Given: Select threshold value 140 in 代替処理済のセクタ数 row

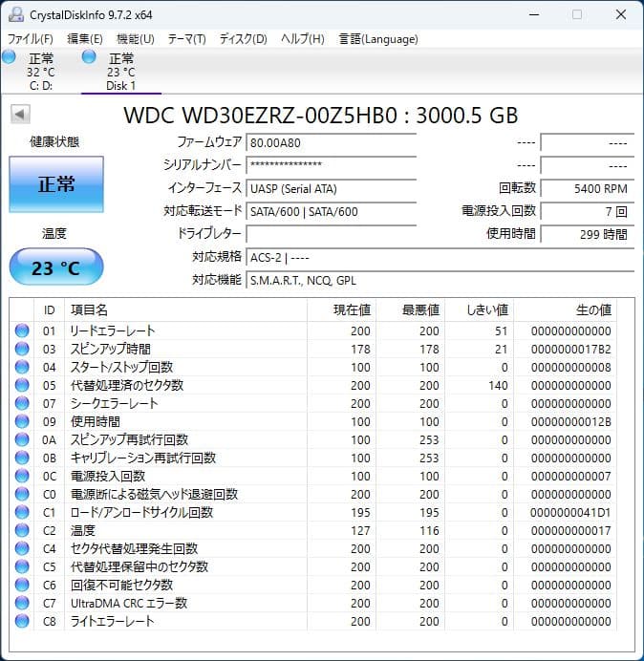Looking at the screenshot, I should coord(498,385).
